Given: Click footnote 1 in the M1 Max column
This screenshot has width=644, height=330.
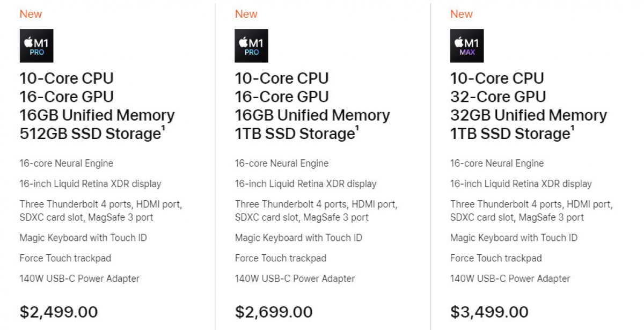Looking at the screenshot, I should click(572, 129).
